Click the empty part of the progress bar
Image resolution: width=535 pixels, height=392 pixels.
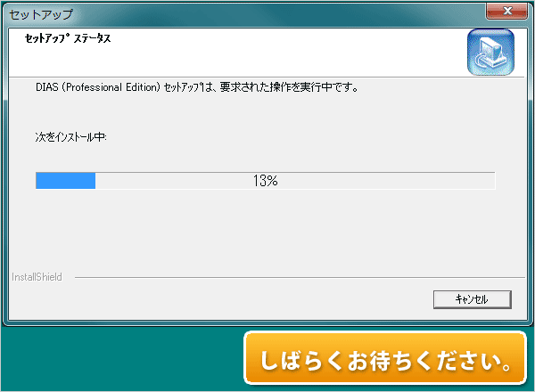pos(295,181)
